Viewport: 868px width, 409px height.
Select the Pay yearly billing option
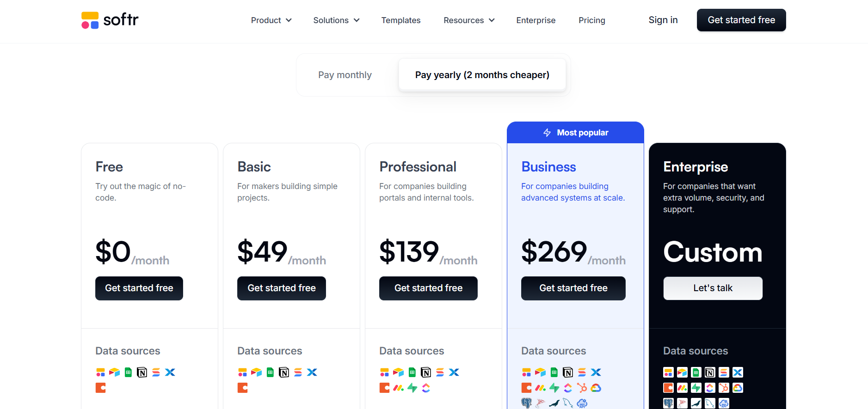click(482, 75)
